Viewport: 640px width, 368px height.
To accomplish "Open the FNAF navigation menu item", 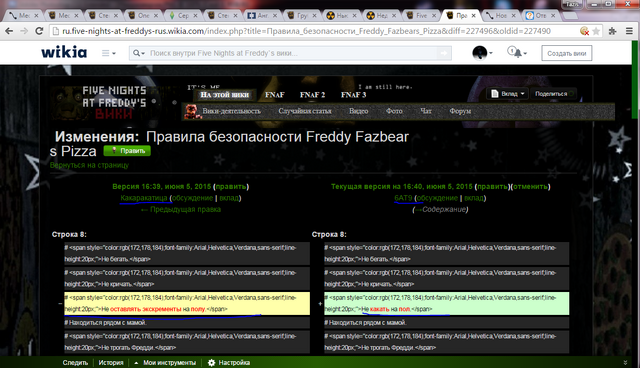I will 275,95.
